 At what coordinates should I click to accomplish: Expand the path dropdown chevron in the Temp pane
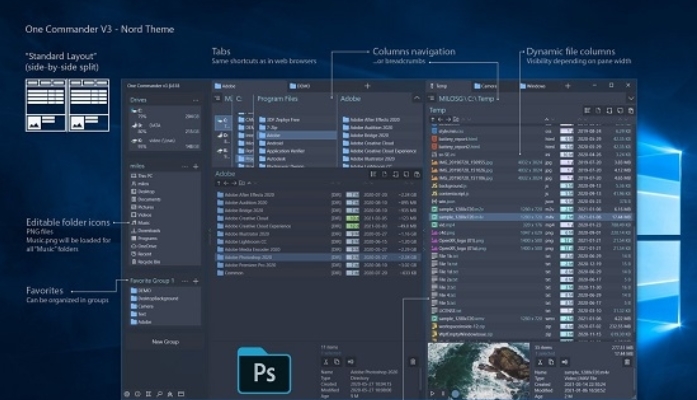pos(631,98)
